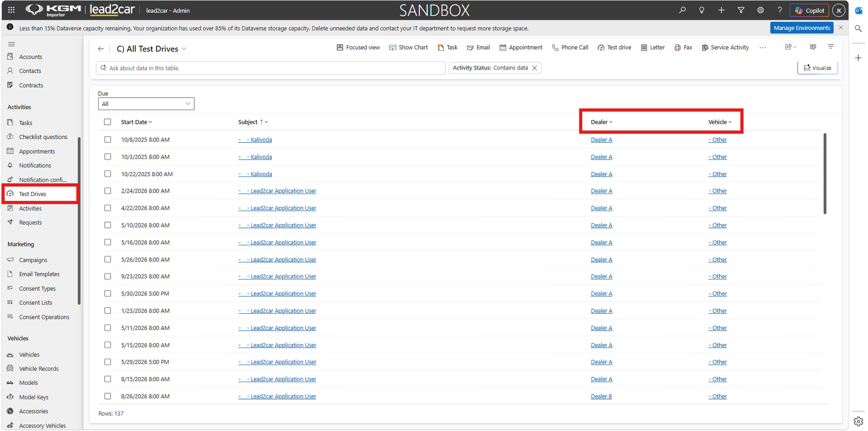Open the settings gear in header
This screenshot has height=431, width=868.
(x=760, y=10)
